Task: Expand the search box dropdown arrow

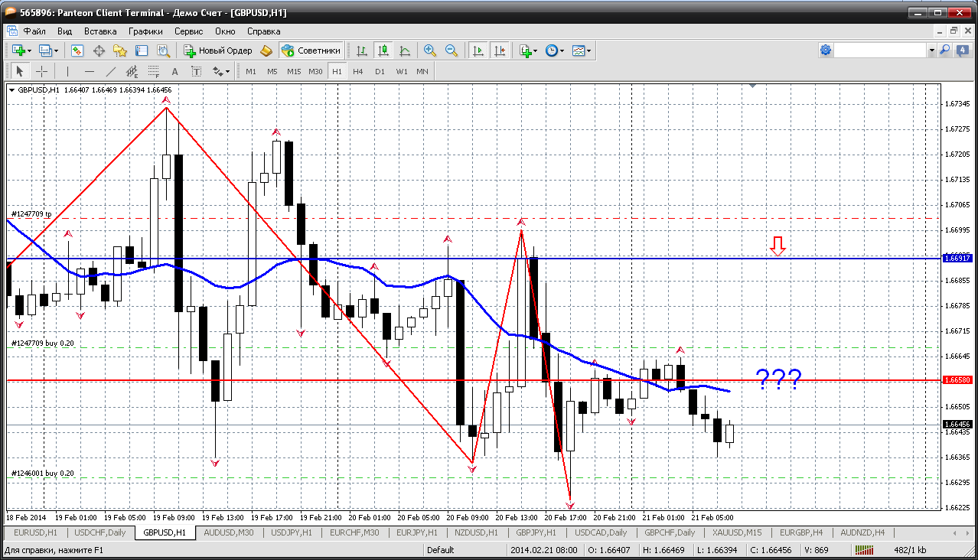Action: (931, 50)
